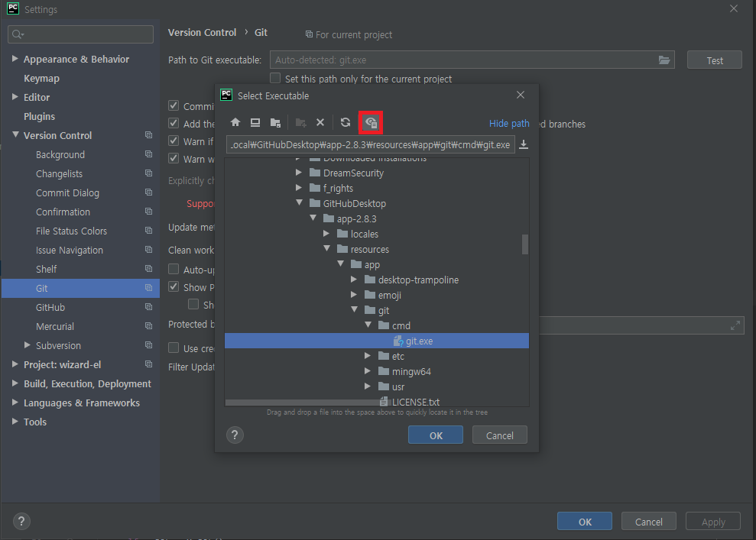Select git.exe in file tree
The image size is (756, 540).
click(x=377, y=341)
